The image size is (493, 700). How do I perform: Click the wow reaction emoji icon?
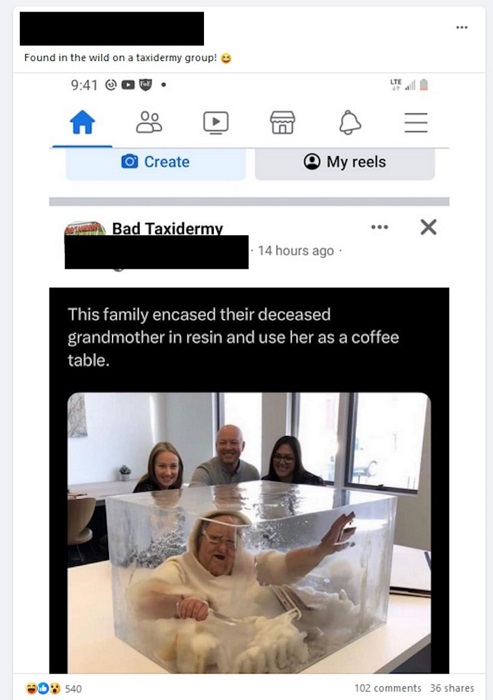tap(54, 688)
